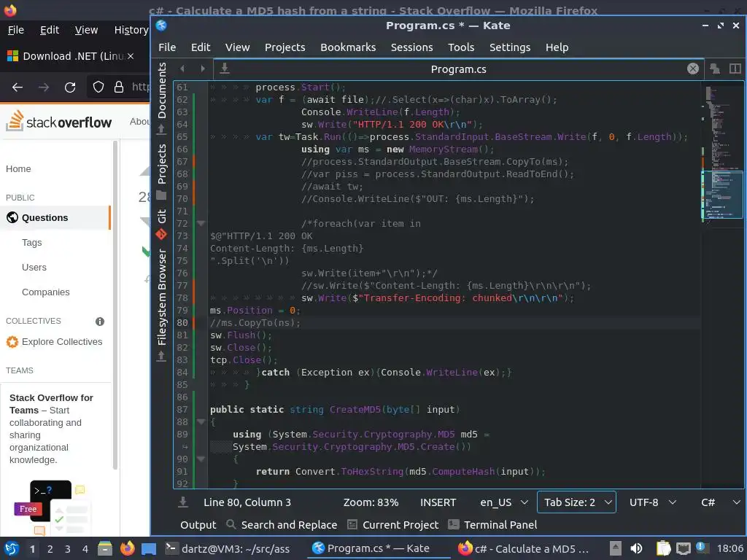Screen dimensions: 747x560
Task: Click the Git diamond icon in the sidebar
Action: [x=161, y=234]
